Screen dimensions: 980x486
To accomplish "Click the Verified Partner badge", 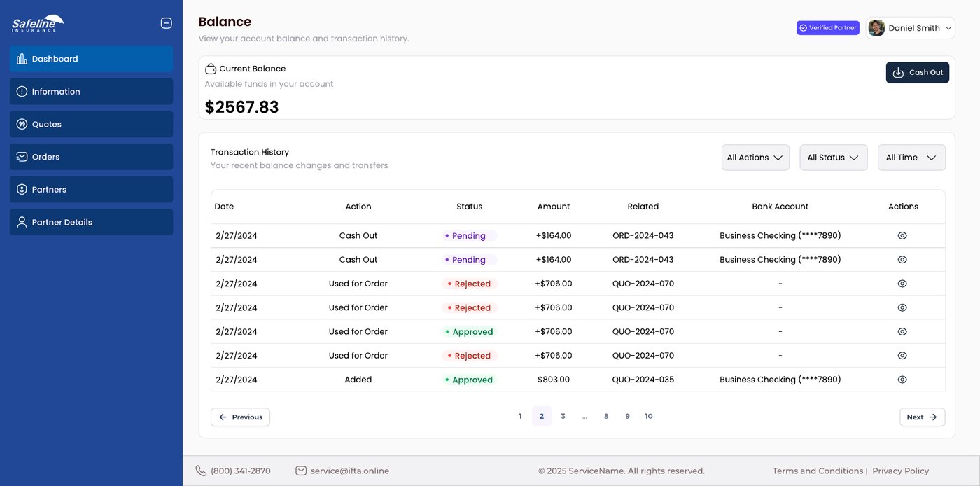I will [x=828, y=28].
